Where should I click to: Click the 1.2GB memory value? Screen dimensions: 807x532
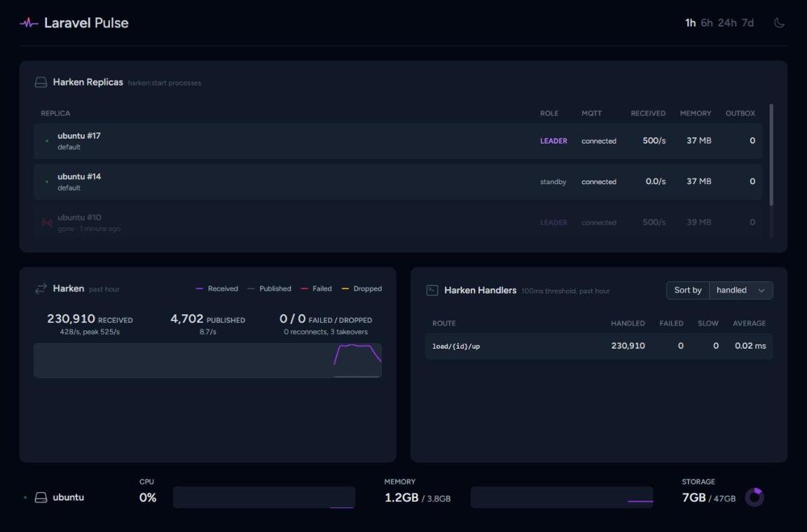coord(401,498)
